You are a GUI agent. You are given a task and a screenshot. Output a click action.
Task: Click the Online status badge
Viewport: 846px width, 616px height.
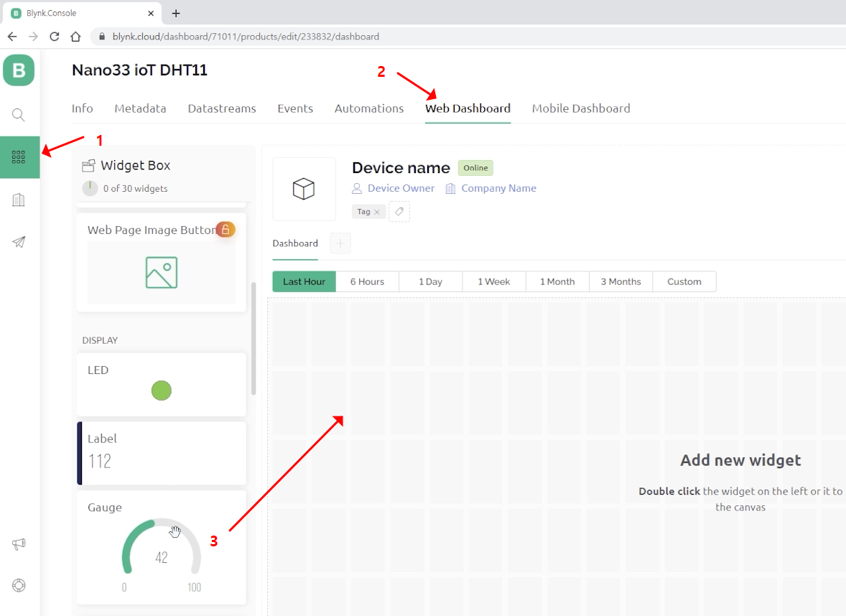pos(475,168)
